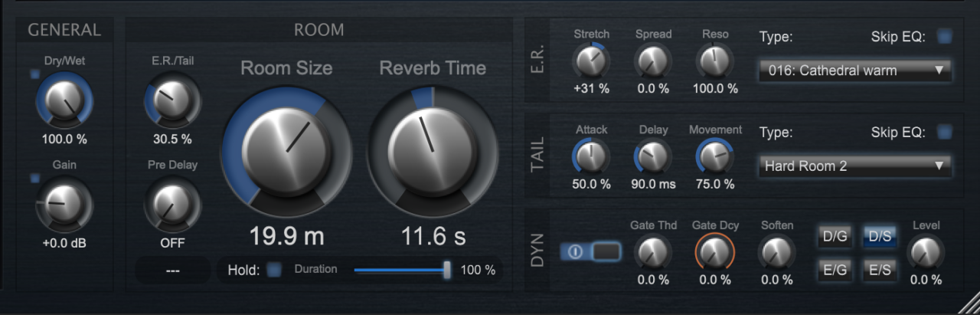
Task: Click the Dry/Wet knob
Action: 65,101
